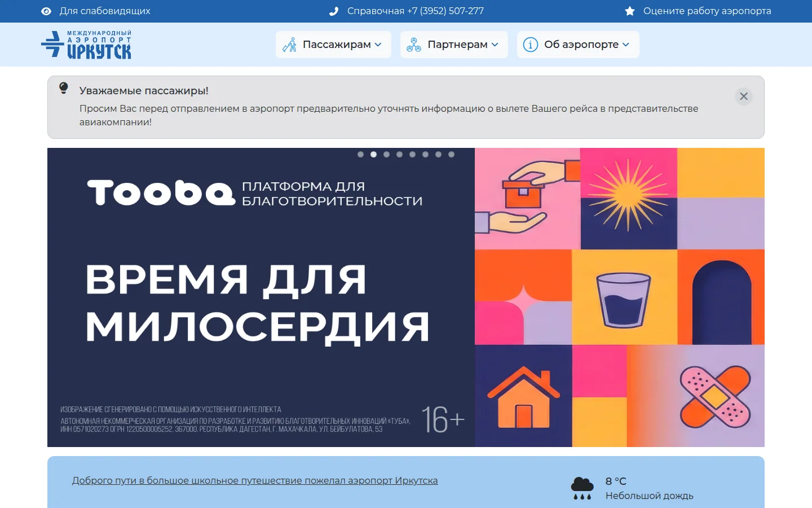Open 'Оцените работу аэропорта' link
The height and width of the screenshot is (508, 812).
click(707, 11)
